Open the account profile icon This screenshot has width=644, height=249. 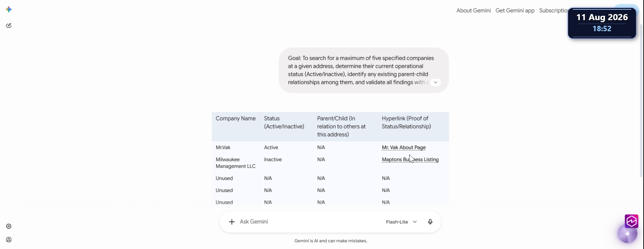click(9, 240)
